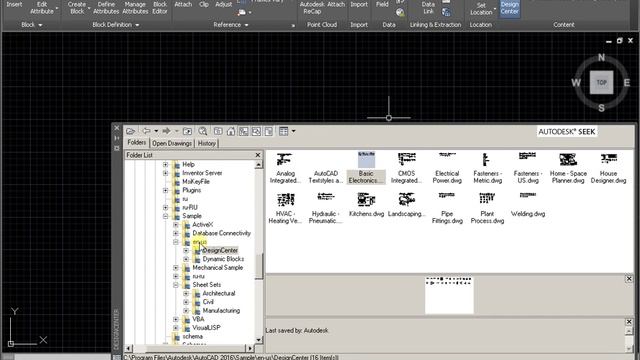Close the Folder List pane

258,155
